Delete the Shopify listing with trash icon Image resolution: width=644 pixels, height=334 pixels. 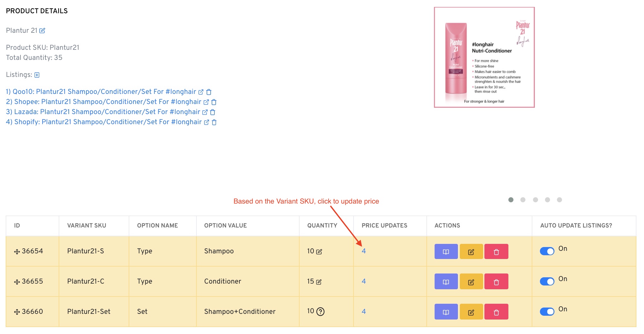[x=214, y=122]
